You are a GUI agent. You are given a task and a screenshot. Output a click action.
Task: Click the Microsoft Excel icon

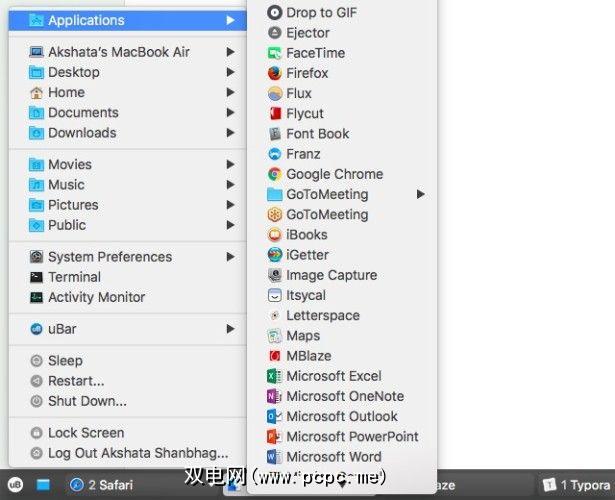tap(275, 376)
